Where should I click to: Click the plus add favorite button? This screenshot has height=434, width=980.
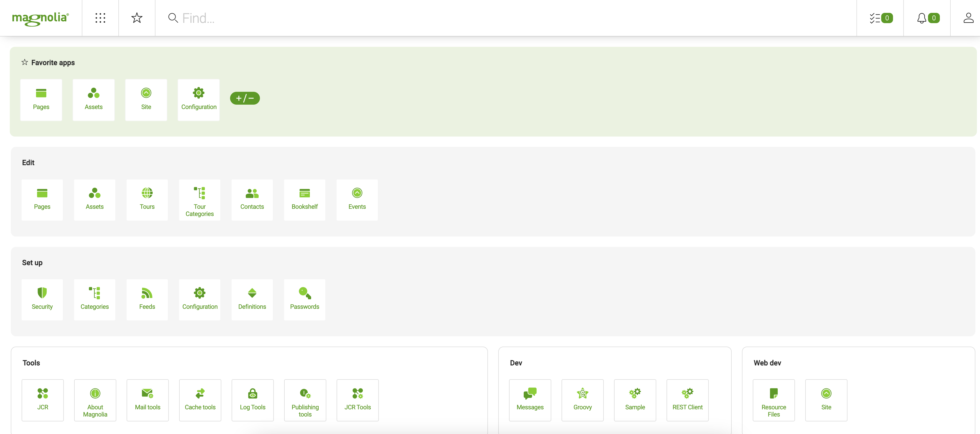(x=245, y=98)
